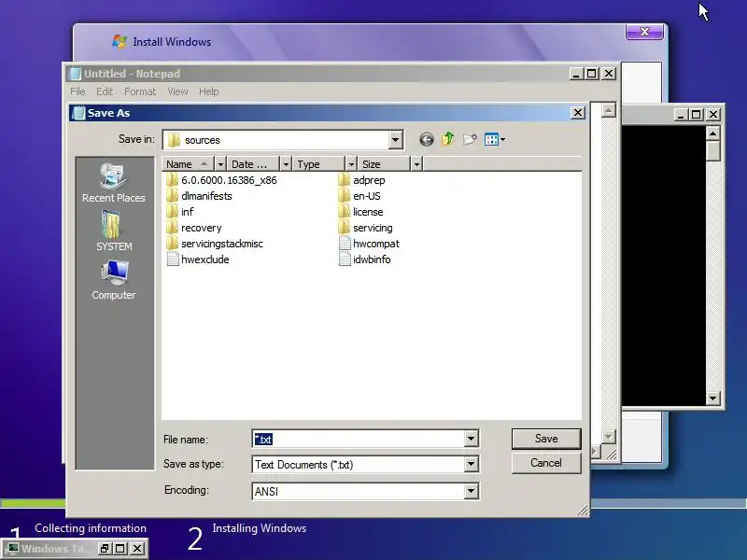Select the hwexclude file
Image resolution: width=747 pixels, height=560 pixels.
(x=198, y=259)
